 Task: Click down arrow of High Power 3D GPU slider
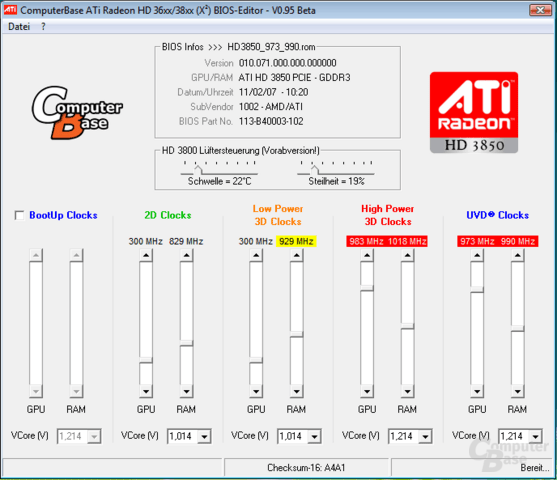click(367, 392)
